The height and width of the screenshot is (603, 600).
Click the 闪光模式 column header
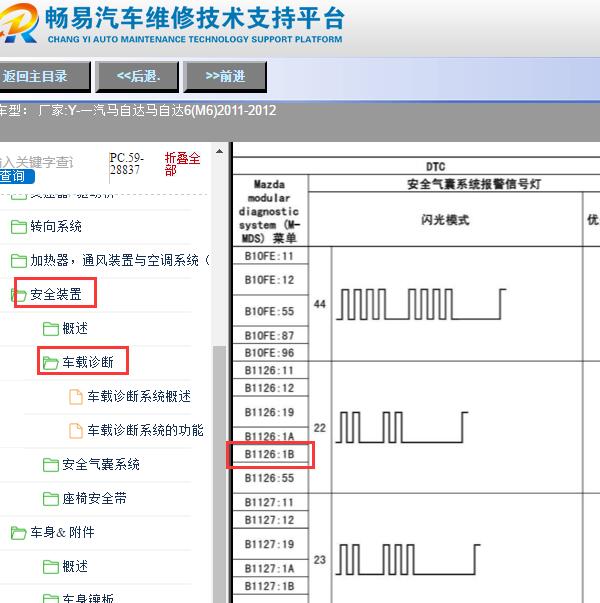coord(445,220)
